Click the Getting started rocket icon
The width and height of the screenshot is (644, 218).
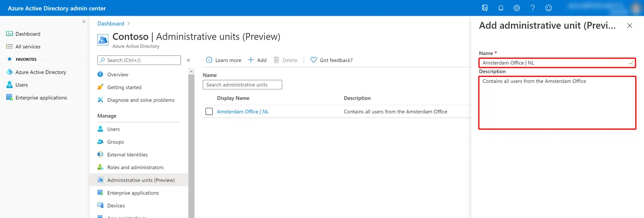(x=100, y=87)
